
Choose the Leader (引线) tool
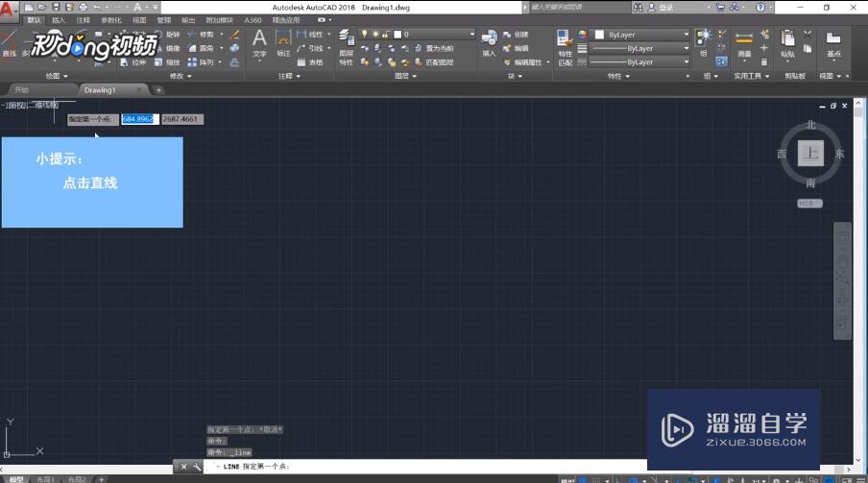coord(310,48)
